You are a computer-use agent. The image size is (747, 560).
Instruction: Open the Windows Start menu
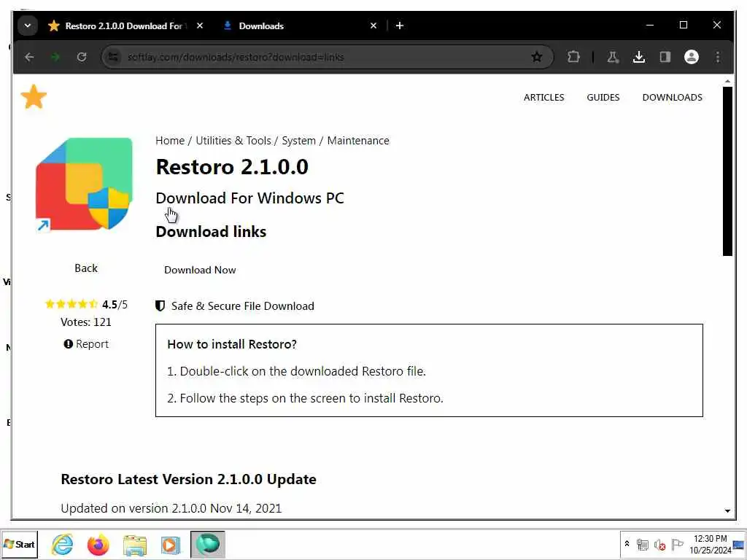(x=20, y=544)
